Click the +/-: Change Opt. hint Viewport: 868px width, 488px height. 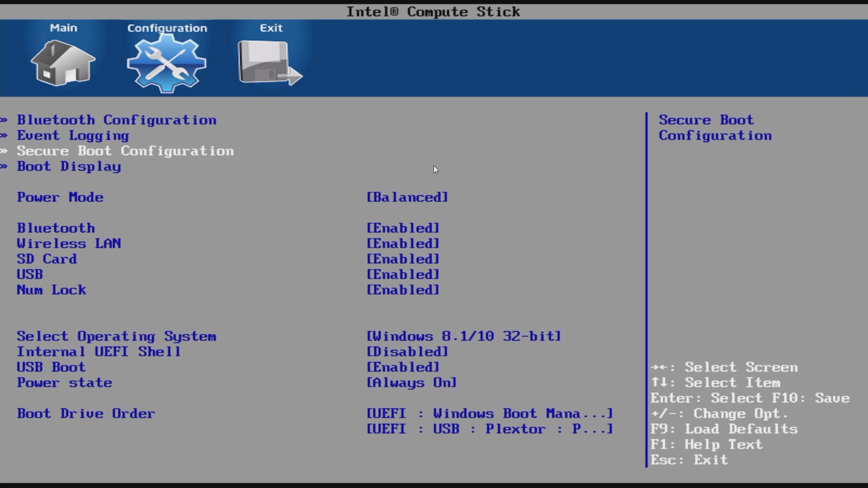tap(720, 413)
